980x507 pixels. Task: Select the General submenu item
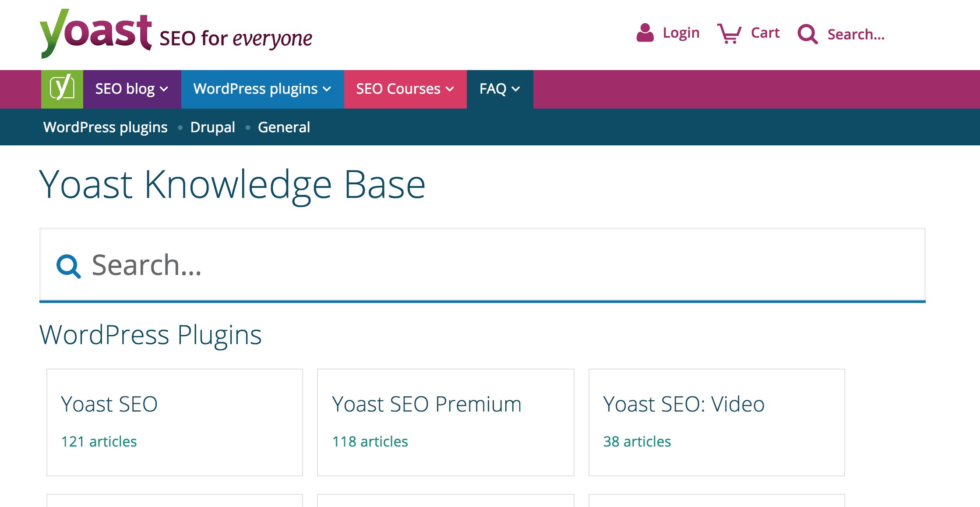[x=284, y=127]
